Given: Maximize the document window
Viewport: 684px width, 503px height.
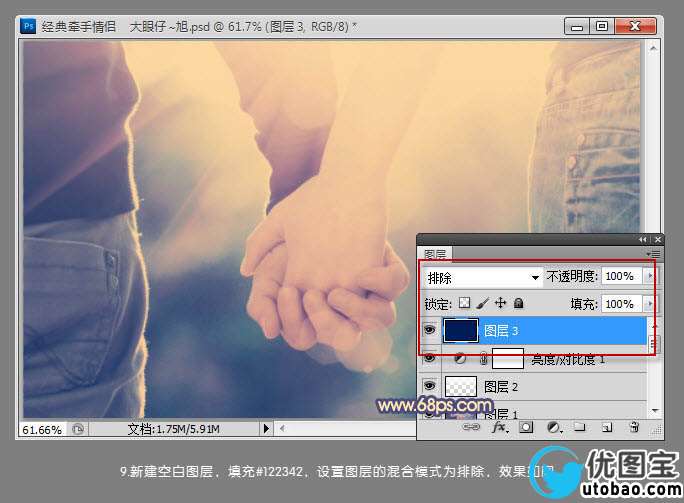Looking at the screenshot, I should 602,26.
